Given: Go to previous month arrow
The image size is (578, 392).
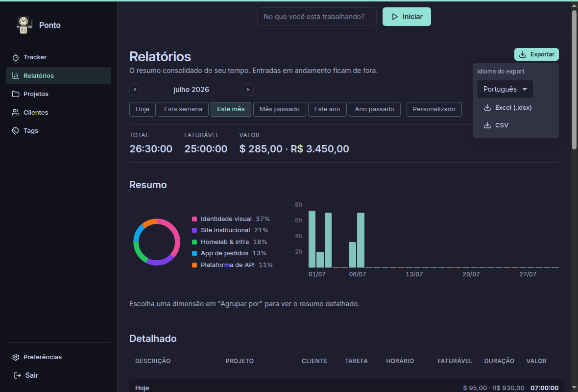Looking at the screenshot, I should 135,90.
